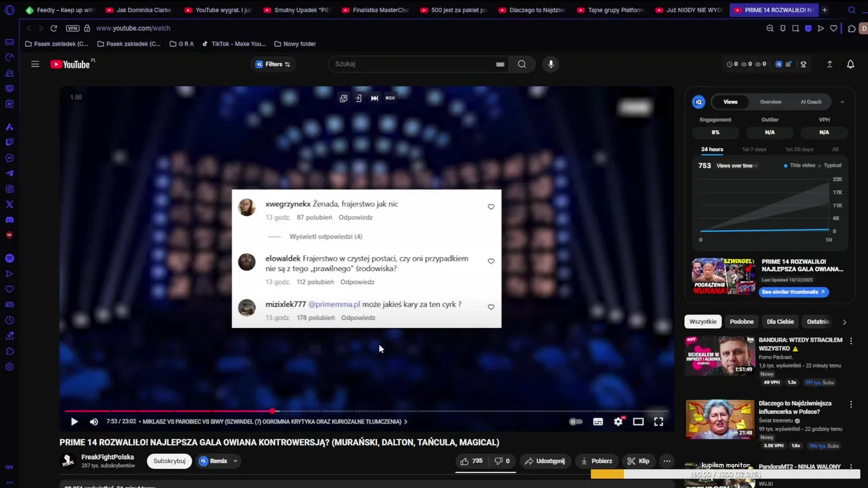Mute the video with the speaker icon
The image size is (868, 488).
(94, 422)
